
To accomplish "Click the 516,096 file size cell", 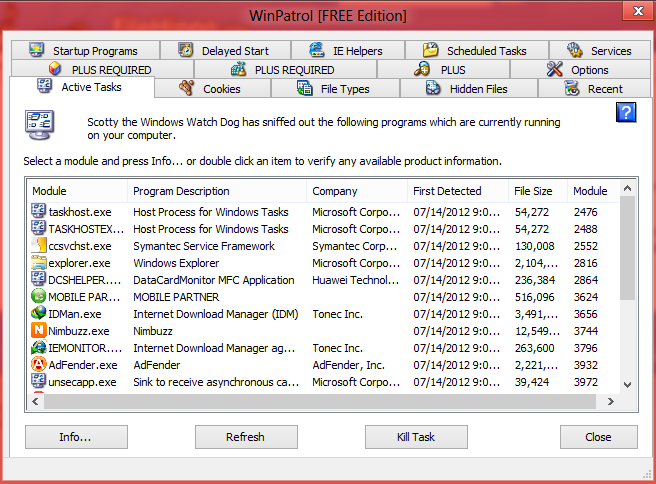I will pos(535,297).
